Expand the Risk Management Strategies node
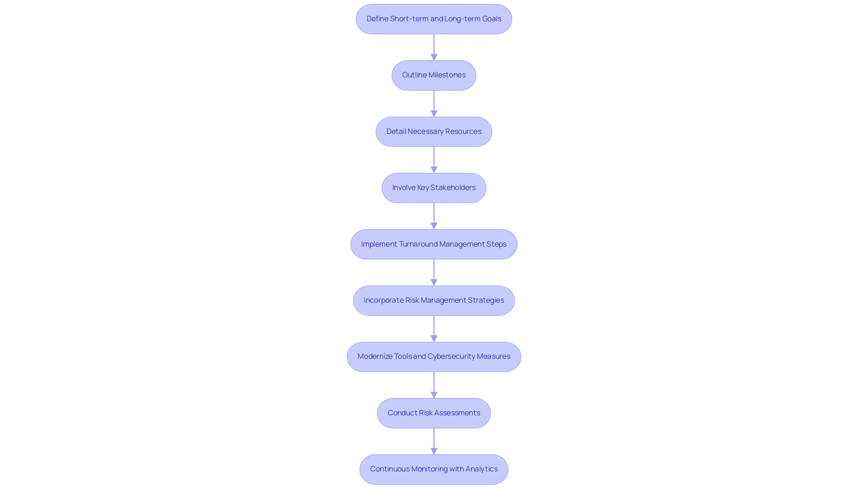 (434, 300)
